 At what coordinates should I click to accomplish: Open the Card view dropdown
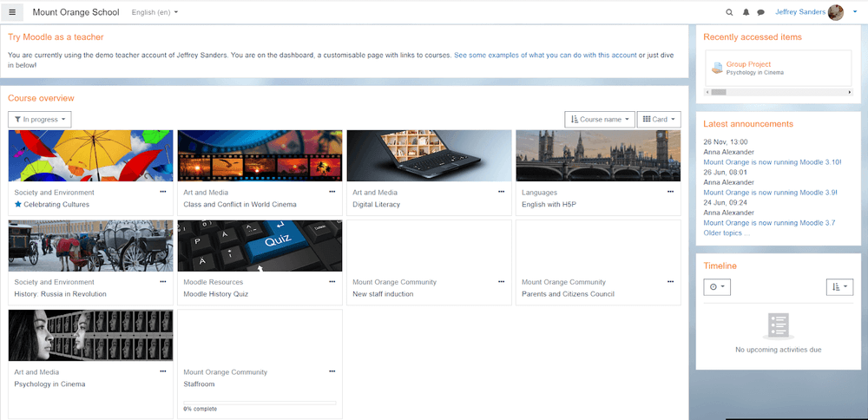tap(659, 119)
